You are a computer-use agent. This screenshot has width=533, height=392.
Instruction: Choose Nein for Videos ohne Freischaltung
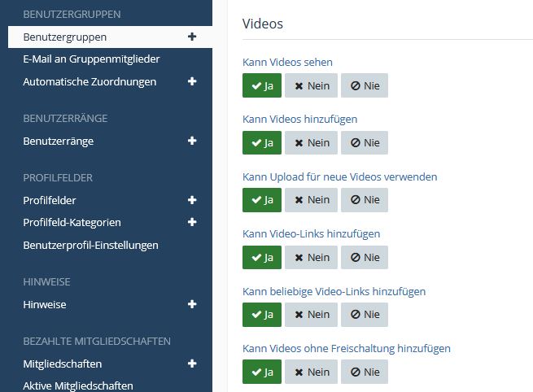tap(311, 372)
